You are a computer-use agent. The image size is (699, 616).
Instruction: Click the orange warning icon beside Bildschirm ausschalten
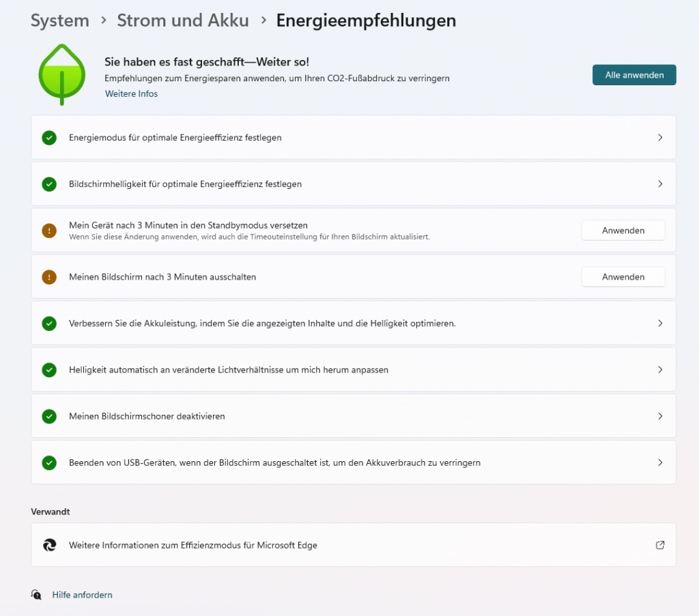pos(48,276)
